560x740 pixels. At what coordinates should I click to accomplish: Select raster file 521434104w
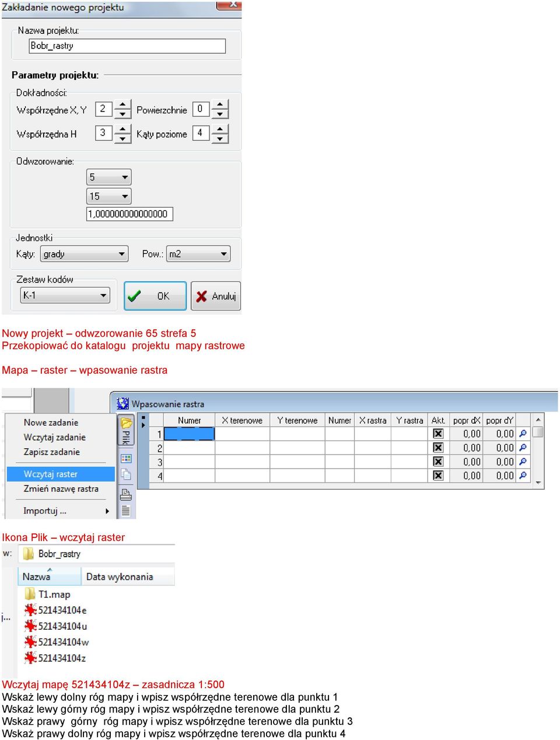57,642
